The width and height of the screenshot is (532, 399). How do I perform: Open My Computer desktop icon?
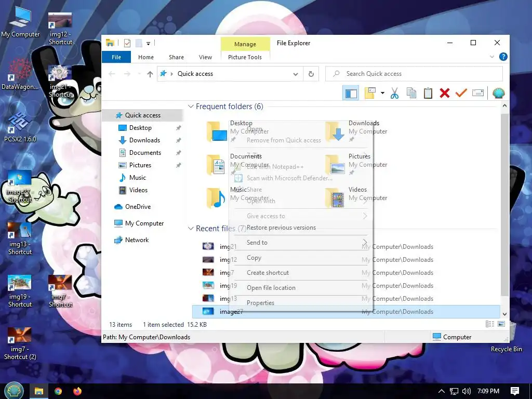coord(20,22)
